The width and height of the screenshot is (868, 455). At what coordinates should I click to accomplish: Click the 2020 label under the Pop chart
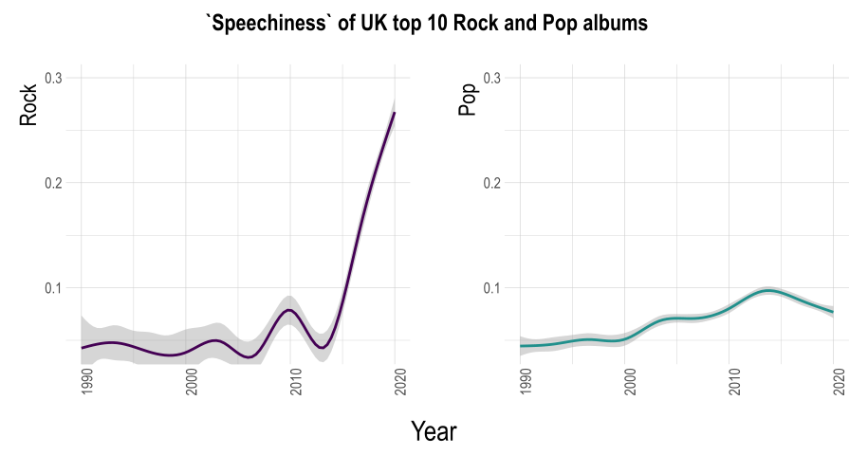pyautogui.click(x=840, y=384)
